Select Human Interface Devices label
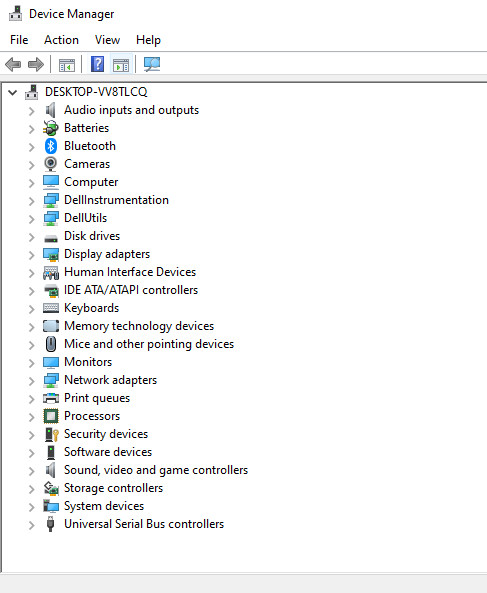487x593 pixels. click(130, 272)
